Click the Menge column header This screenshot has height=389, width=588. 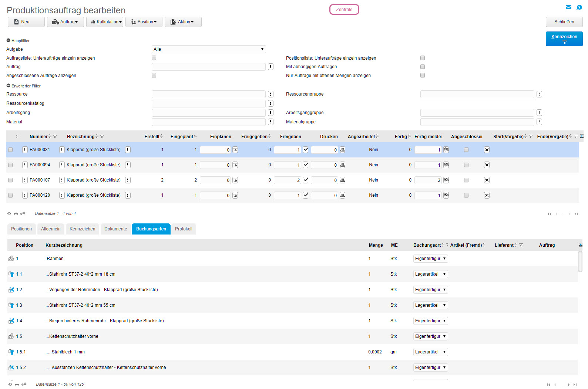(x=376, y=245)
